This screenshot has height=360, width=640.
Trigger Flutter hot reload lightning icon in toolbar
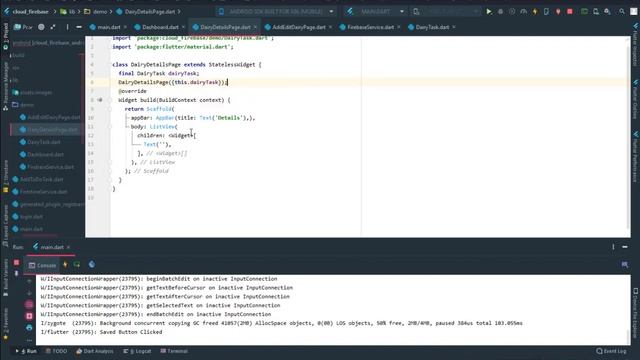[x=535, y=12]
